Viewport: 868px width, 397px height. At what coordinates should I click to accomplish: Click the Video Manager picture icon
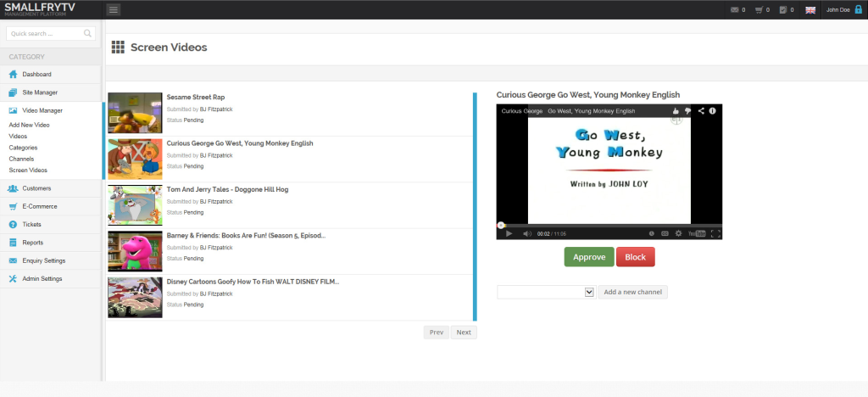point(14,111)
